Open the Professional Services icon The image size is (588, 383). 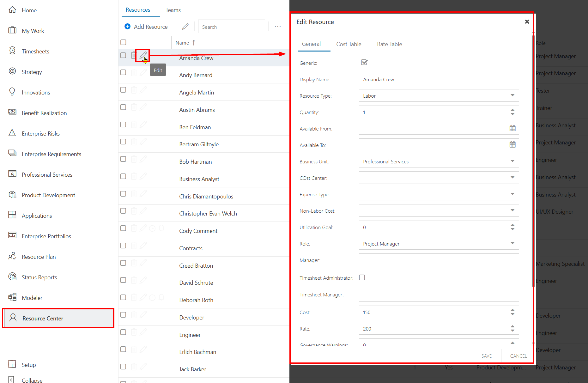coord(12,174)
